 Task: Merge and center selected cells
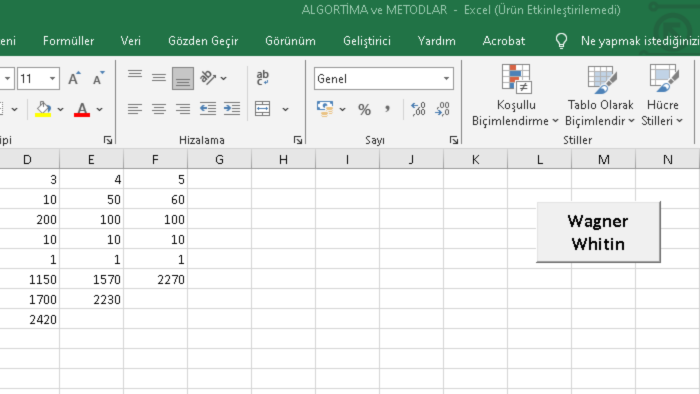tap(262, 109)
